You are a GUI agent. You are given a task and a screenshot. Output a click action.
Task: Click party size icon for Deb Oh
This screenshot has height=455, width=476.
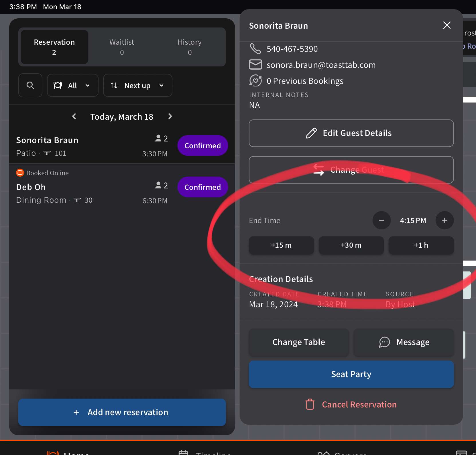click(158, 185)
